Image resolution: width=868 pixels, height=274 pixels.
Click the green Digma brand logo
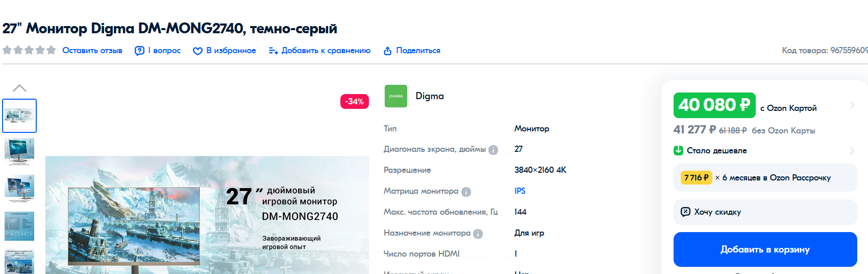[395, 96]
